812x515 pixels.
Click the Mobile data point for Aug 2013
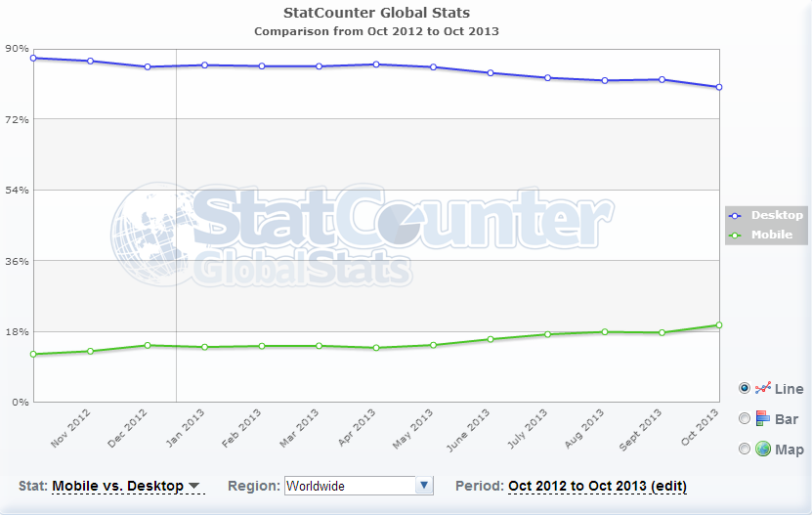[x=605, y=332]
